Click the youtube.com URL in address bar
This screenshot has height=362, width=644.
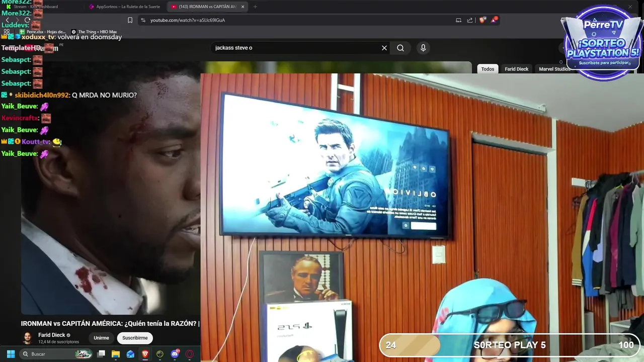[x=188, y=20]
